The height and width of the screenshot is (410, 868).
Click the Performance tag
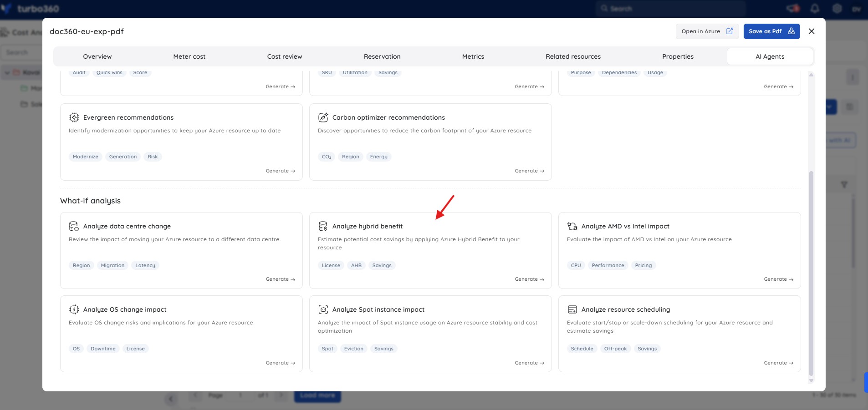608,265
